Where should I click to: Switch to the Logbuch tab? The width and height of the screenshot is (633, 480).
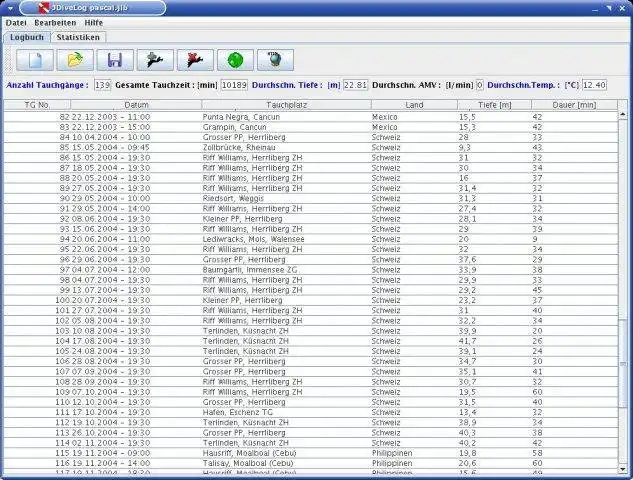point(27,37)
